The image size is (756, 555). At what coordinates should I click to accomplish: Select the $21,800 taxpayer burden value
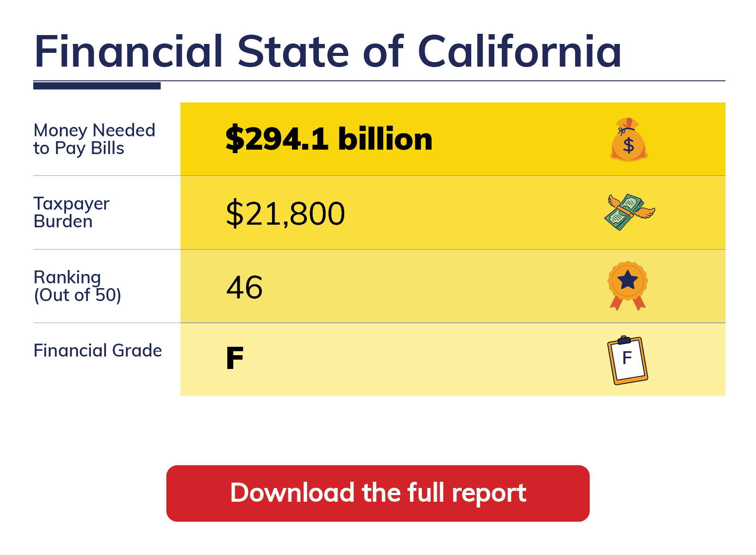click(x=285, y=214)
